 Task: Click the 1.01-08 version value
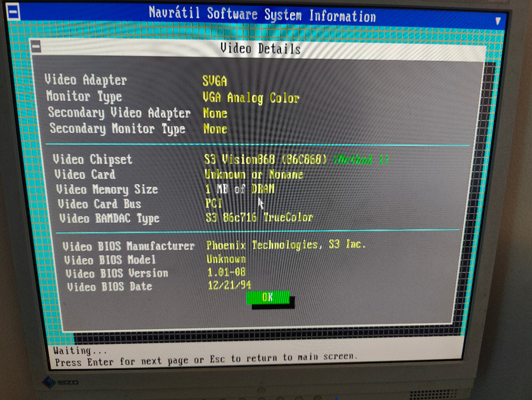(227, 272)
